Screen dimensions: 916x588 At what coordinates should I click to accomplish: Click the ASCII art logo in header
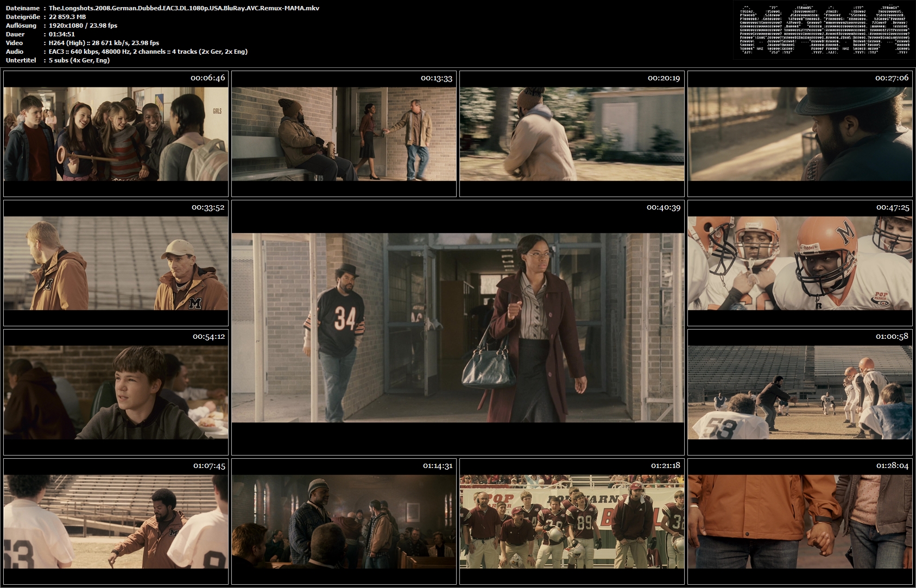pyautogui.click(x=824, y=30)
